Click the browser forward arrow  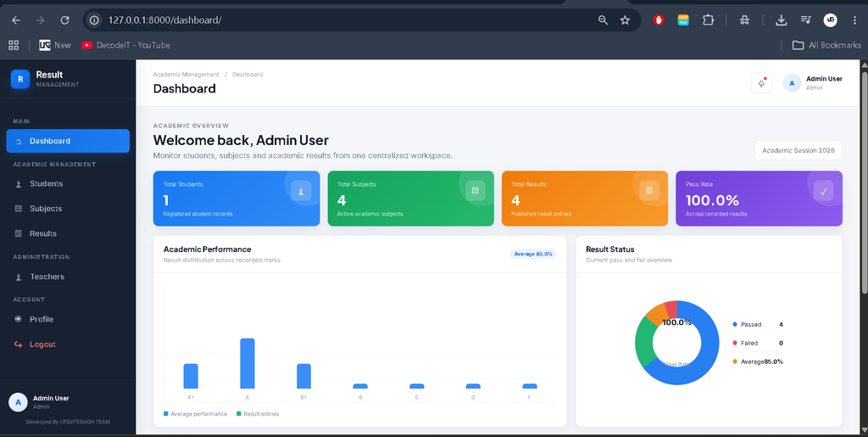[40, 20]
